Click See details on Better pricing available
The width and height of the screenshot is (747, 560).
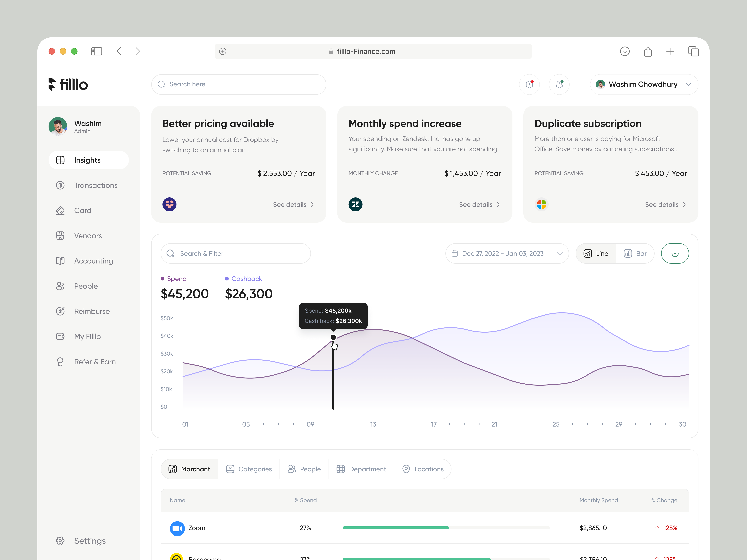pos(293,204)
